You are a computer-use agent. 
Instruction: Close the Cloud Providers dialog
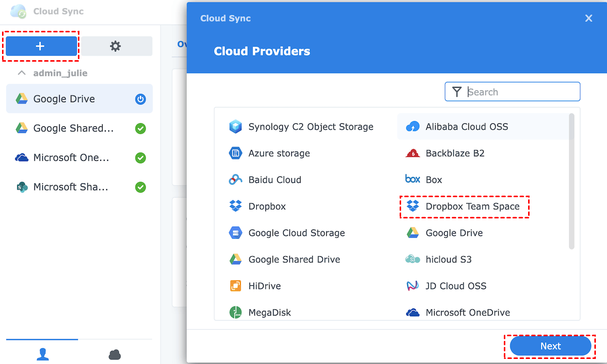[588, 19]
